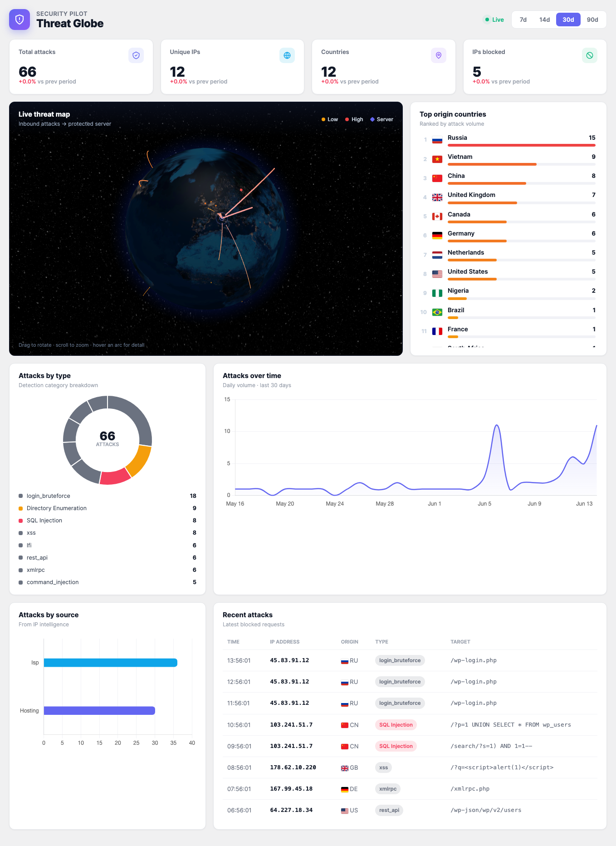Click the China flag in top countries
The width and height of the screenshot is (616, 846).
[437, 178]
